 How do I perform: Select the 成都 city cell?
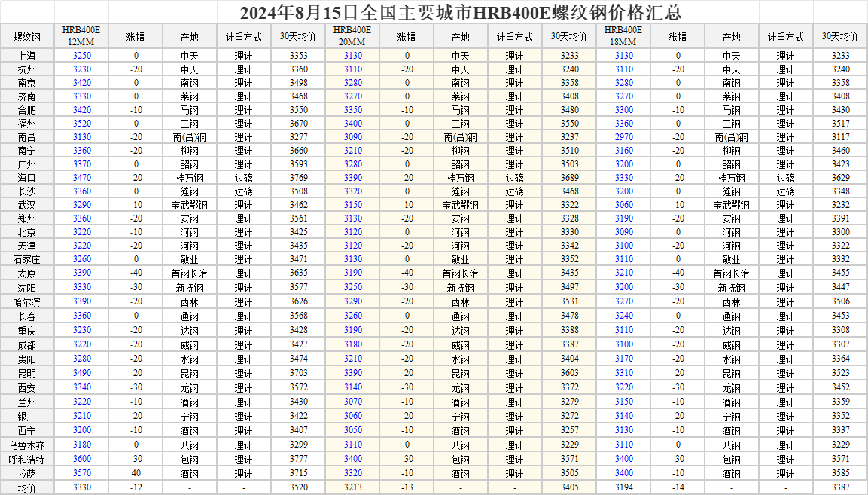[x=27, y=345]
